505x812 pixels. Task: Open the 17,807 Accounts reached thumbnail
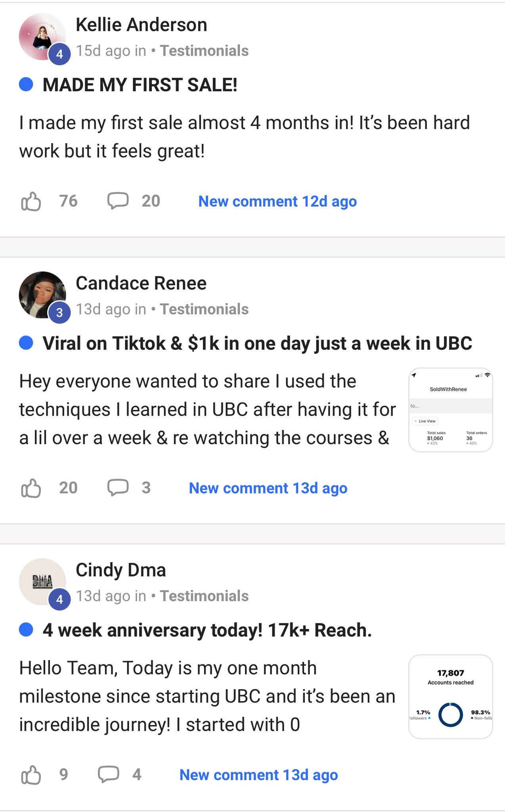click(451, 697)
